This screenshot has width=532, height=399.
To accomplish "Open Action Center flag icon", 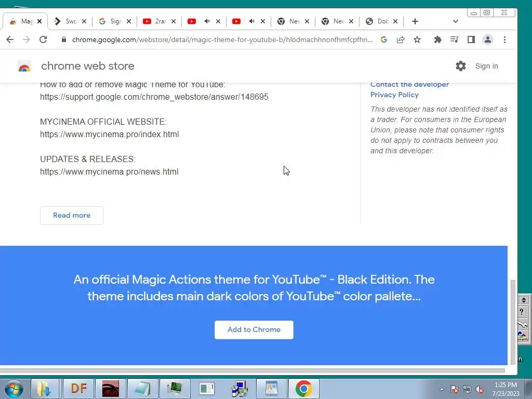I will tap(454, 390).
